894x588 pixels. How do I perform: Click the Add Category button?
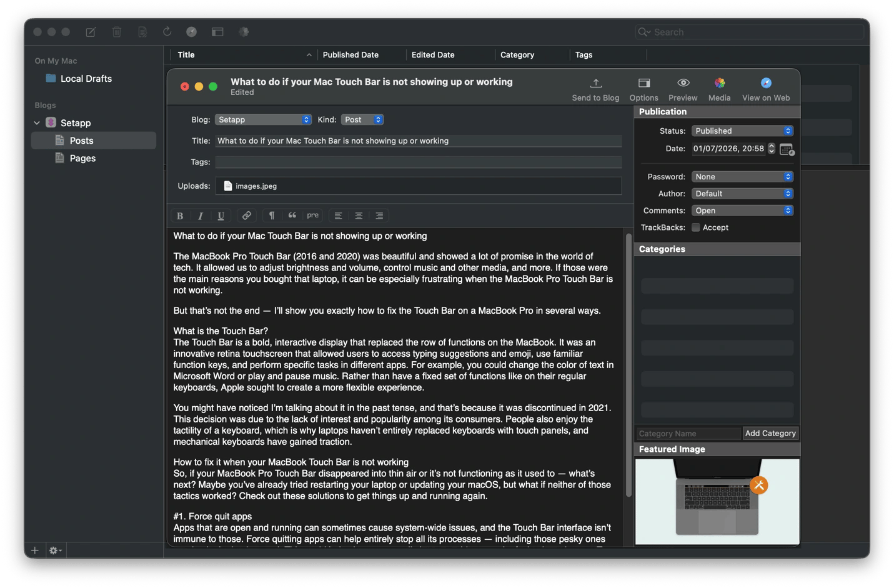click(770, 433)
